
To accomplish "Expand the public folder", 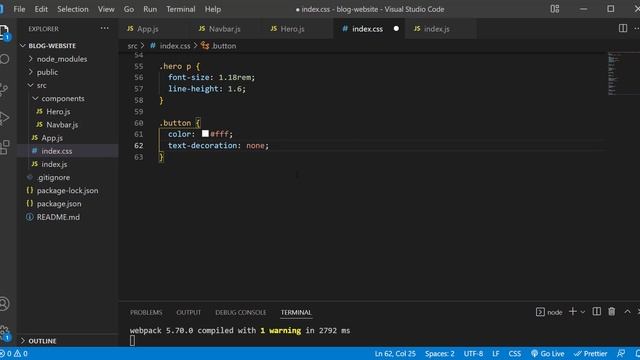I will pos(43,72).
